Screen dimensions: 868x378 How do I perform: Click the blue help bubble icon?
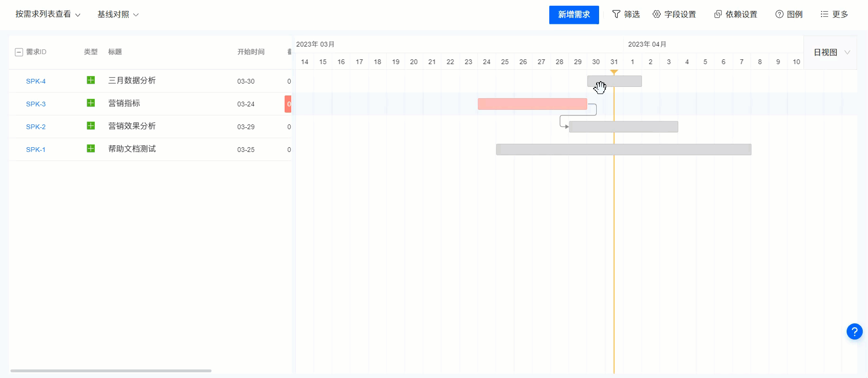(854, 331)
